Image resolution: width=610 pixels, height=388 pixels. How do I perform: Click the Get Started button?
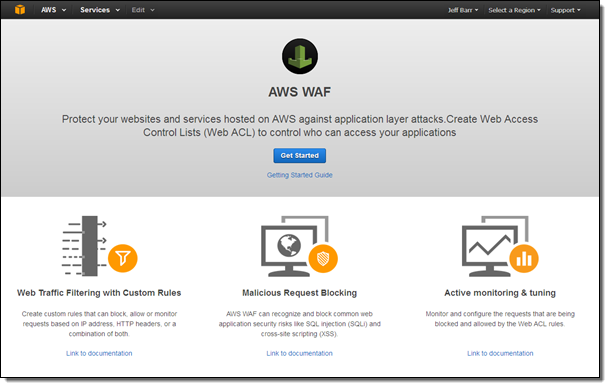[x=300, y=155]
